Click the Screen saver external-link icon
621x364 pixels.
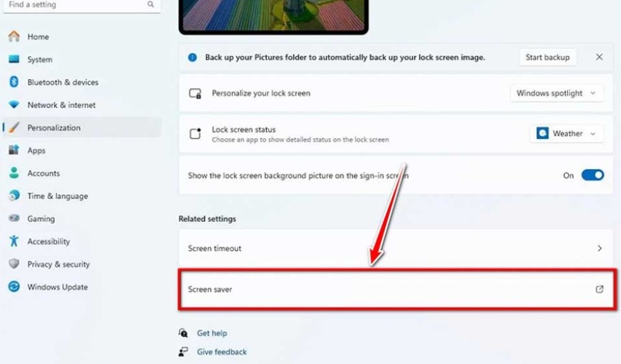click(x=599, y=290)
